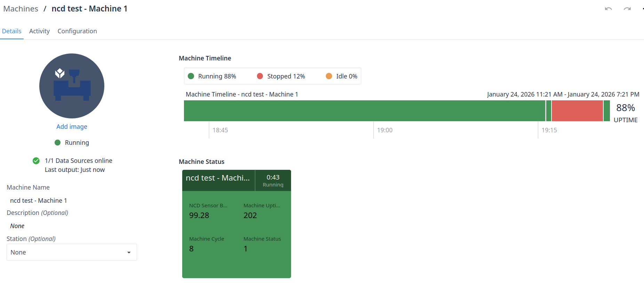Click the Running 88% legend dot
This screenshot has width=644, height=283.
191,76
